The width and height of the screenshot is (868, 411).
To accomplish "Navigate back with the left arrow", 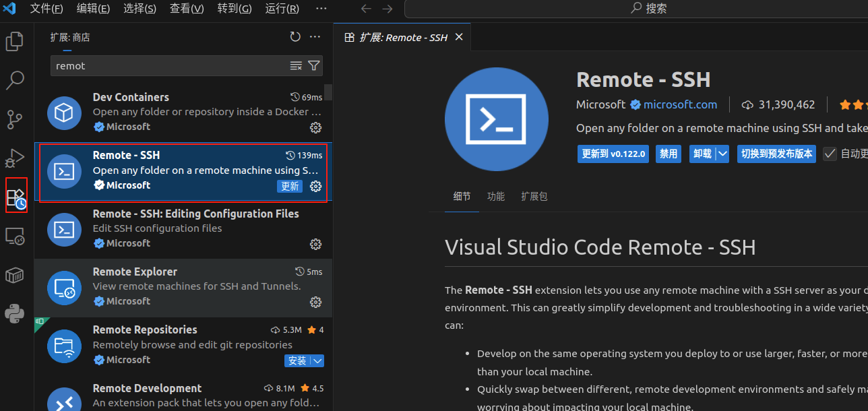I will click(366, 8).
